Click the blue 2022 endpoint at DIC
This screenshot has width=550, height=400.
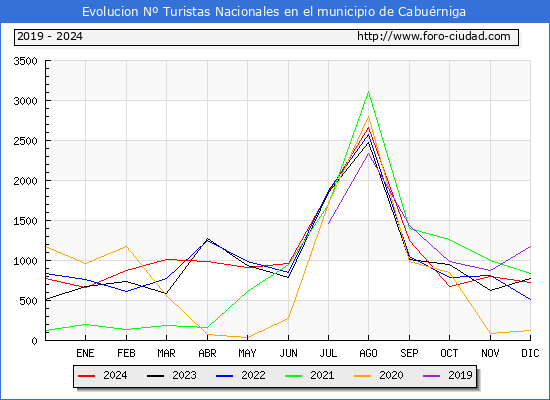(x=530, y=299)
